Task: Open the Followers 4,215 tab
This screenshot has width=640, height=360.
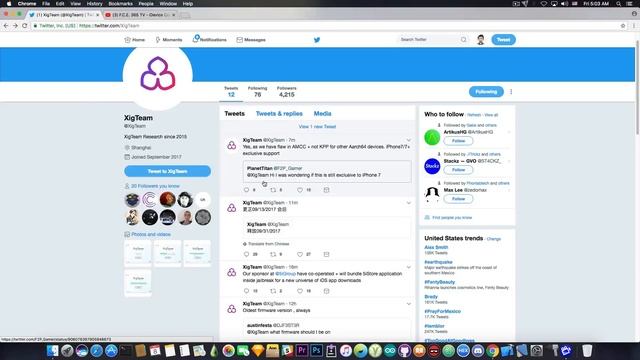Action: tap(287, 92)
